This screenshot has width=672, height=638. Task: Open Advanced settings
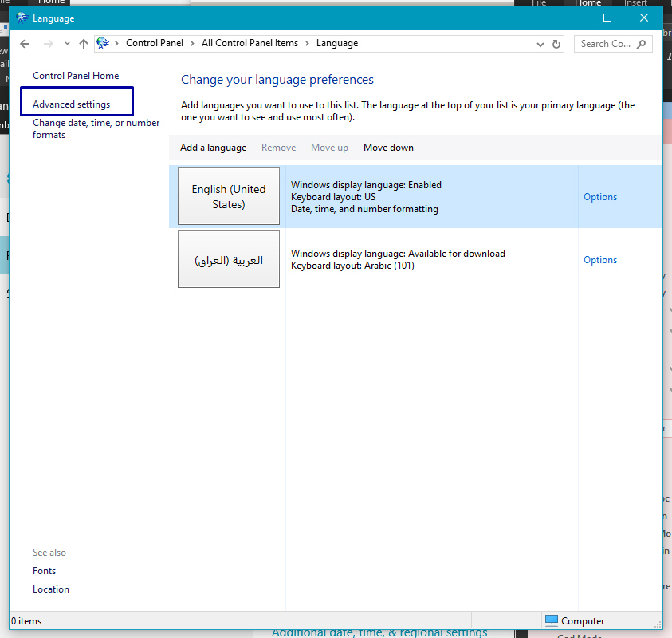coord(72,104)
